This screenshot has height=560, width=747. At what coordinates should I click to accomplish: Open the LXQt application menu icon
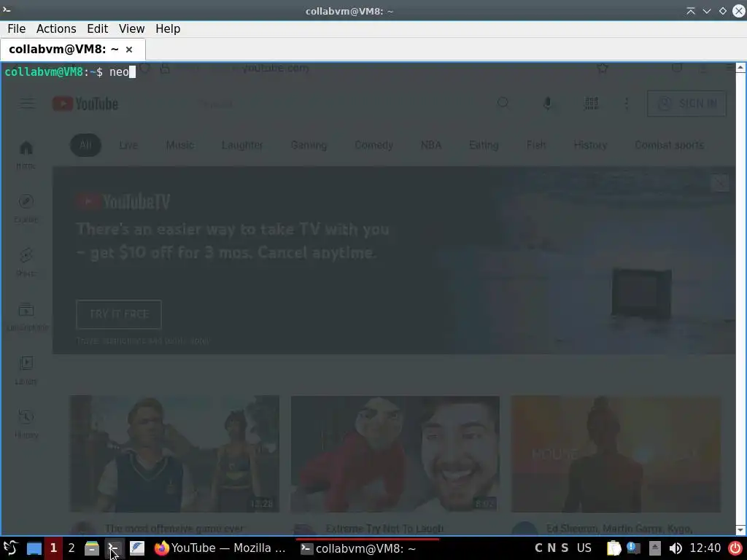10,548
